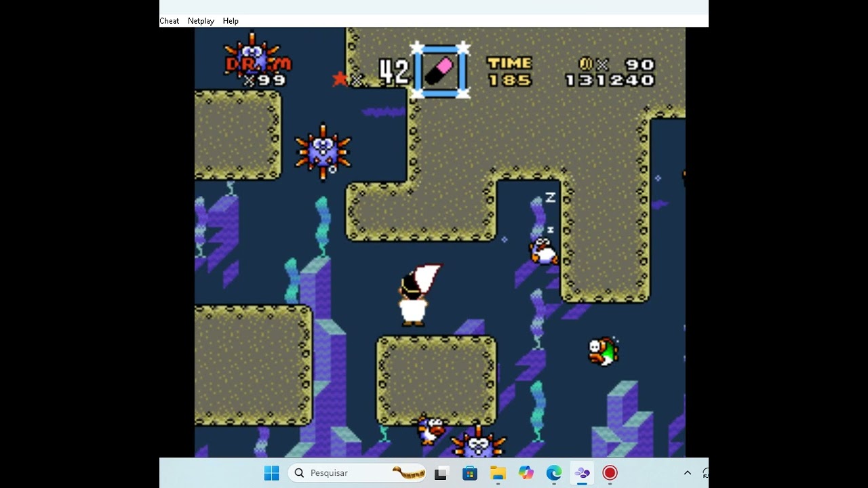Open the Netplay menu
Viewport: 868px width, 488px height.
coord(201,21)
